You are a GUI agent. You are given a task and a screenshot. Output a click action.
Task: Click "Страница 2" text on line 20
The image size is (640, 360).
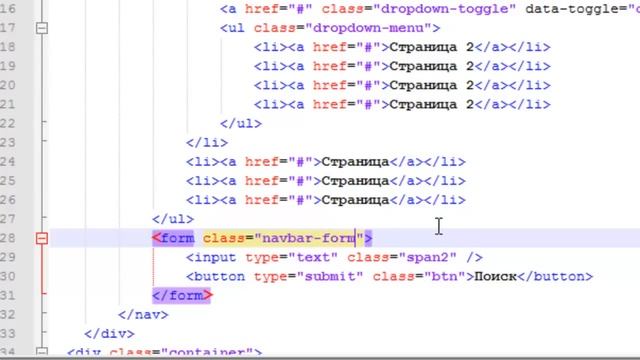(x=431, y=85)
